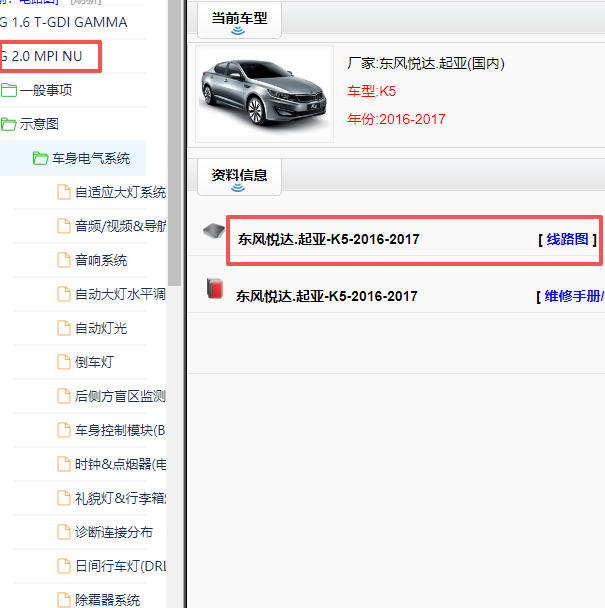The height and width of the screenshot is (608, 605).
Task: Open the 除霜器系统 document
Action: (107, 600)
